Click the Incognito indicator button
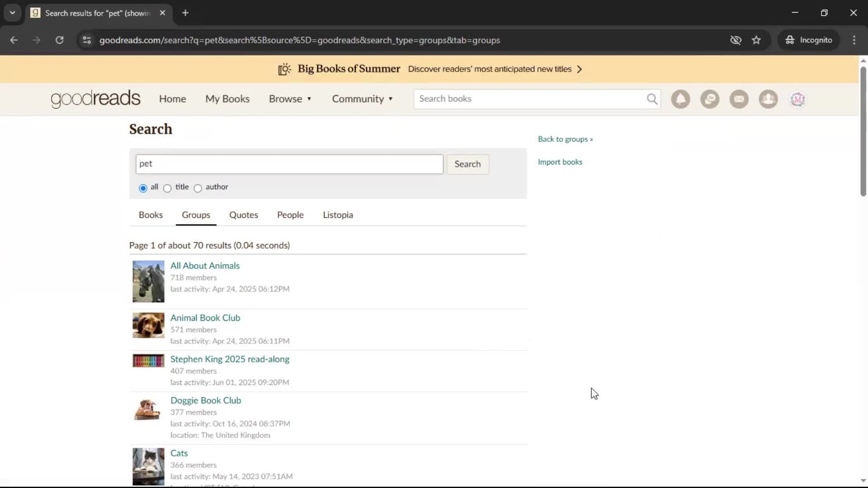Screen dimensions: 868x488 coord(809,40)
